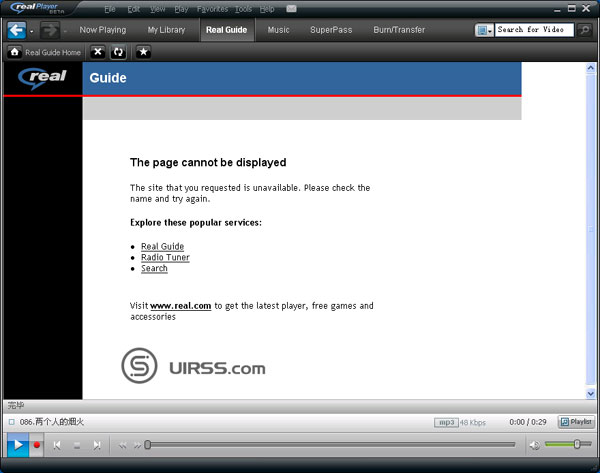Open the File menu
The image size is (600, 473).
(110, 9)
